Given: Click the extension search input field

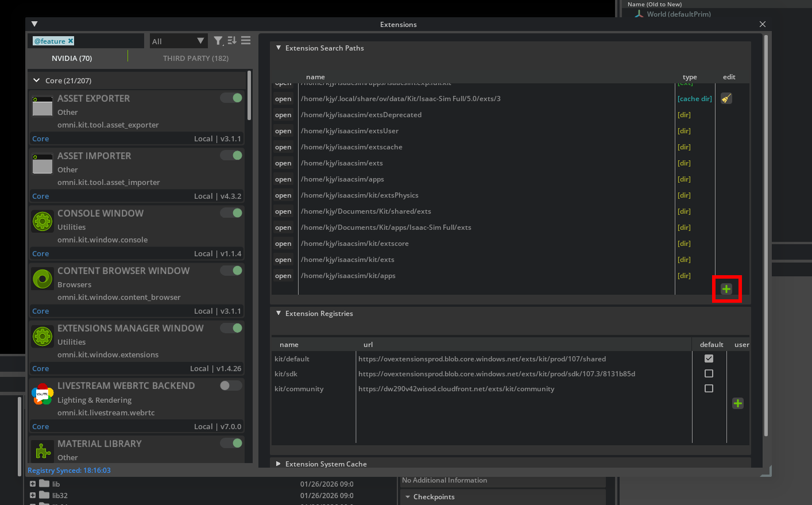Looking at the screenshot, I should point(109,41).
